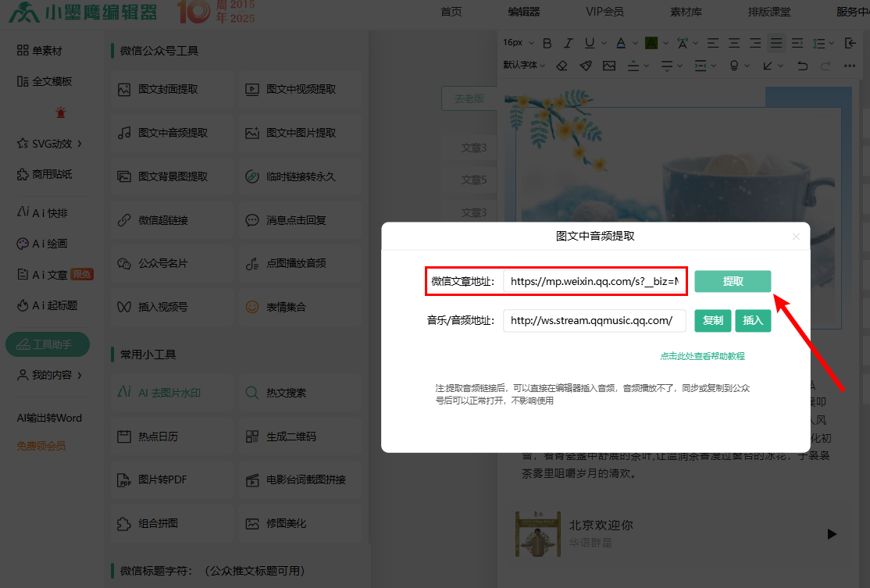Select justify text alignment icon
The width and height of the screenshot is (870, 588).
click(x=776, y=43)
